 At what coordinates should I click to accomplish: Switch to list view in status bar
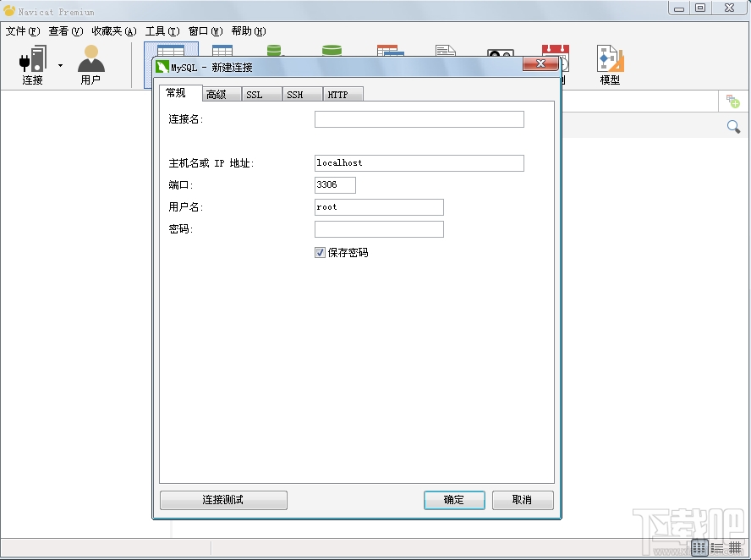tap(717, 547)
